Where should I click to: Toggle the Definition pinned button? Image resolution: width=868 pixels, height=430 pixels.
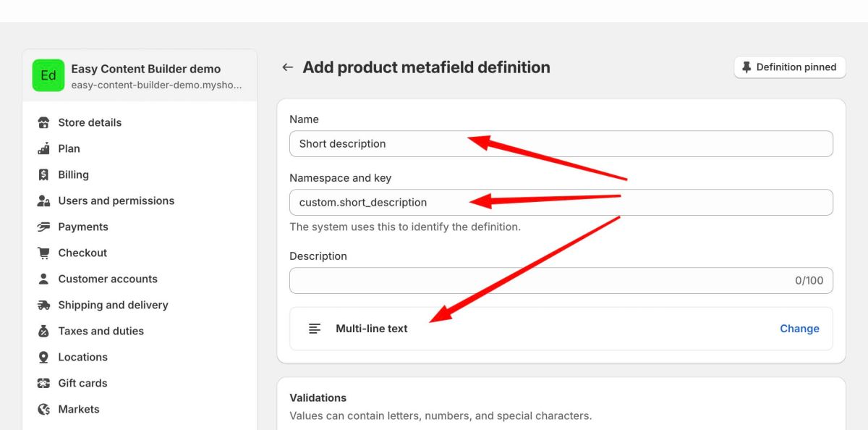tap(789, 67)
